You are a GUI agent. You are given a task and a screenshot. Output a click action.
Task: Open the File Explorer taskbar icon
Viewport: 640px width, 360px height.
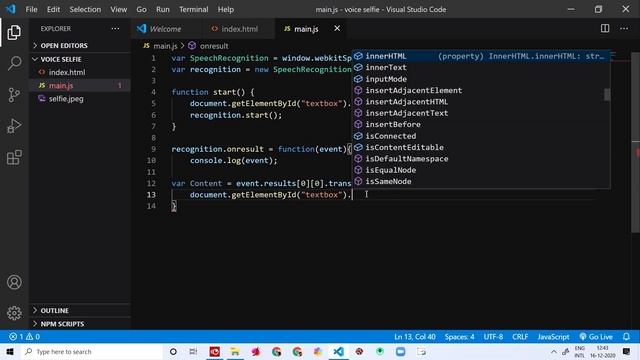pyautogui.click(x=235, y=351)
